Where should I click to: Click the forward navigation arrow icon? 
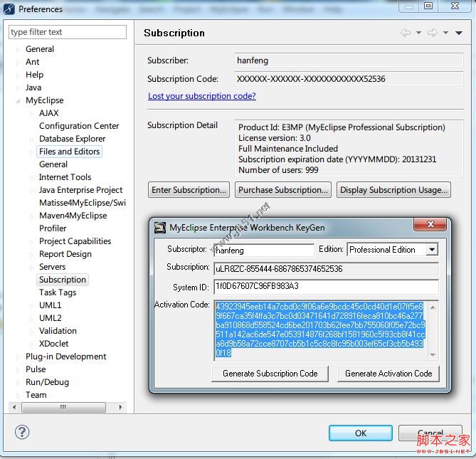pyautogui.click(x=433, y=33)
